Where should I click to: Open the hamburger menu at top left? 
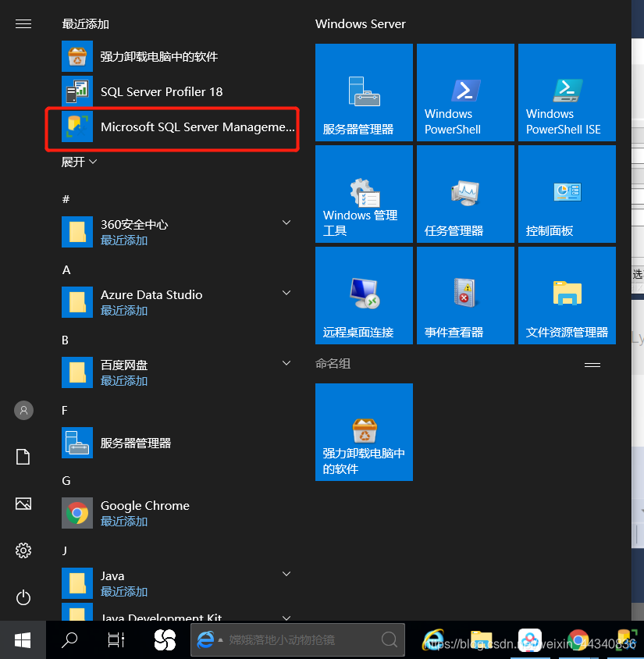click(23, 24)
